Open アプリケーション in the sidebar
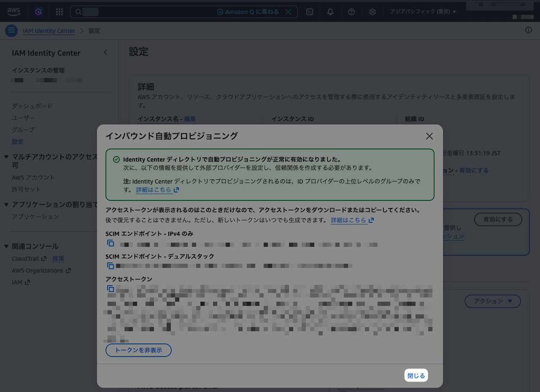540x392 pixels. coord(35,216)
